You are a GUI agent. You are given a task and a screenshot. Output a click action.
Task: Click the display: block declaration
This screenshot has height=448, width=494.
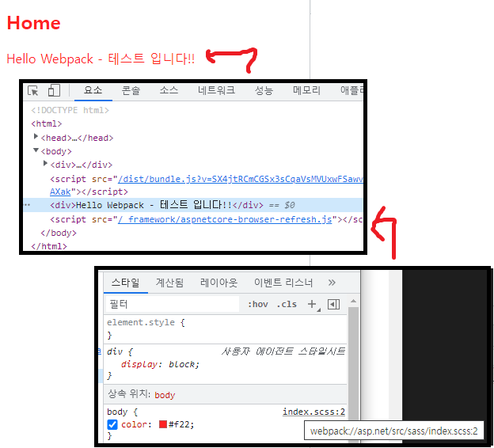(160, 365)
